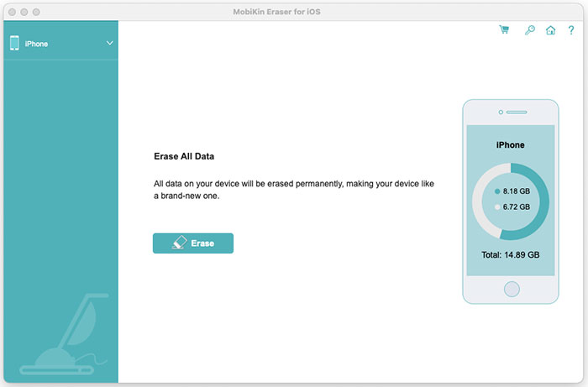Open help with question mark icon
Image resolution: width=588 pixels, height=387 pixels.
point(571,30)
